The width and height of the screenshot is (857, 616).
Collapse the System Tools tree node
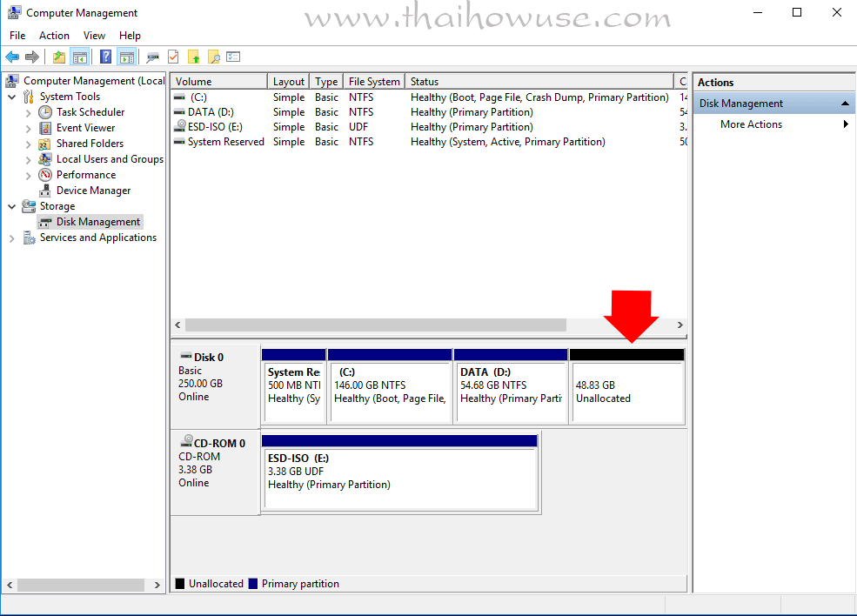tap(12, 97)
